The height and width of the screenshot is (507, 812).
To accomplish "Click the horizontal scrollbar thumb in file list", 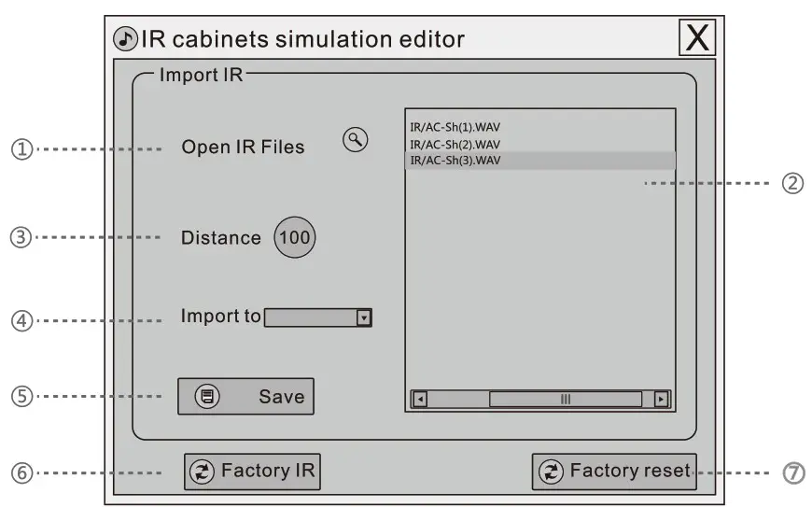I will [x=566, y=400].
